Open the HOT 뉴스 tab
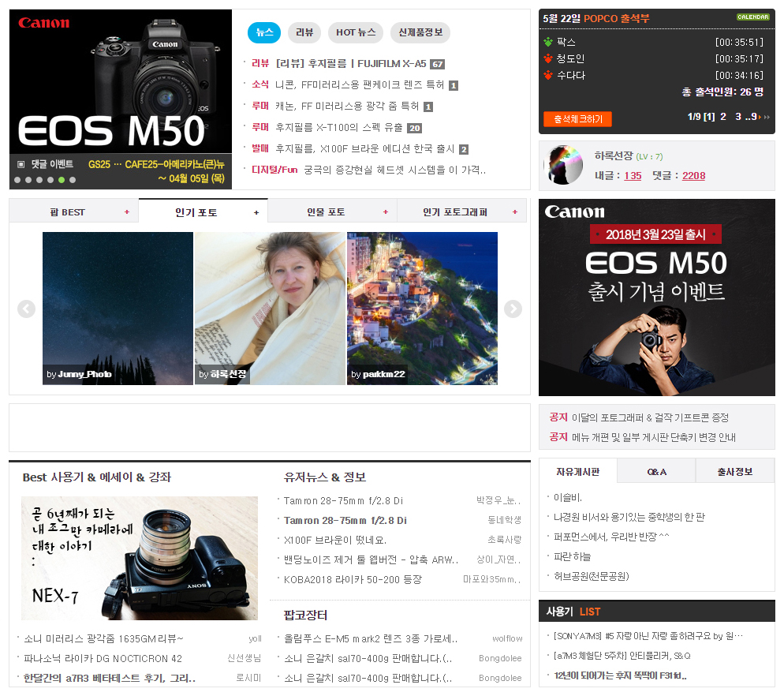 pos(356,32)
